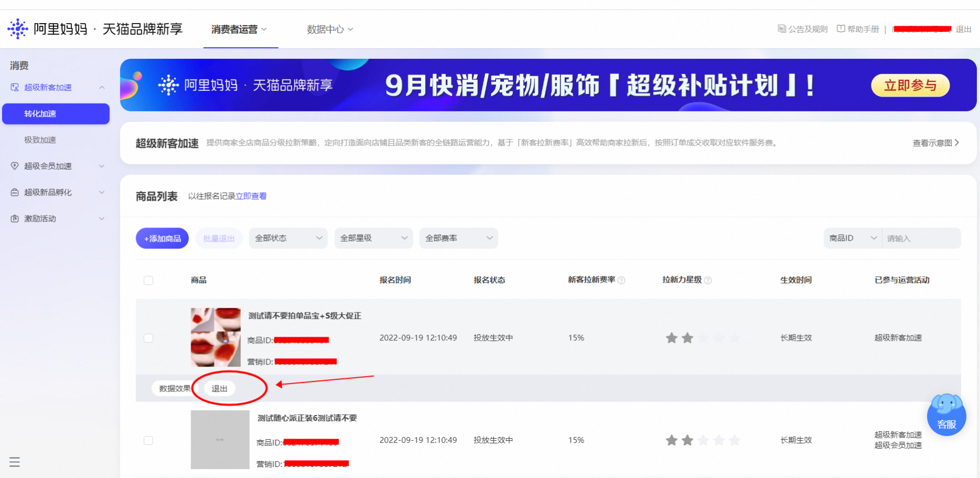The height and width of the screenshot is (478, 980).
Task: Click the +添加商品 button
Action: pyautogui.click(x=162, y=238)
